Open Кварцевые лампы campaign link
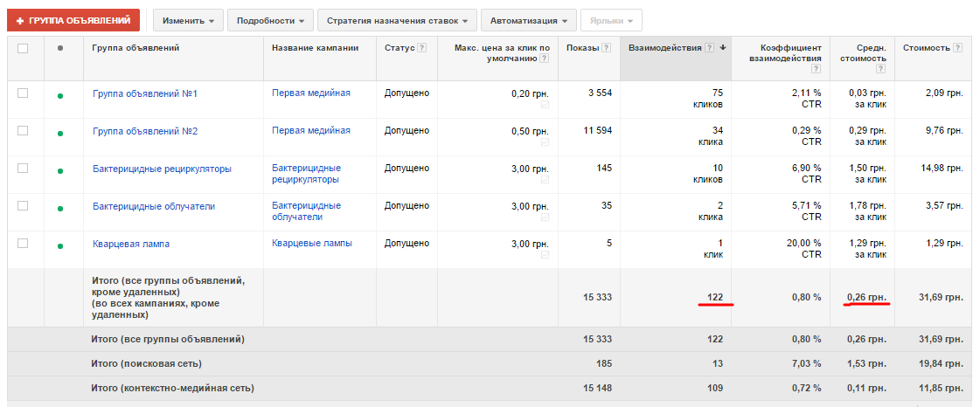980x407 pixels. coord(312,243)
